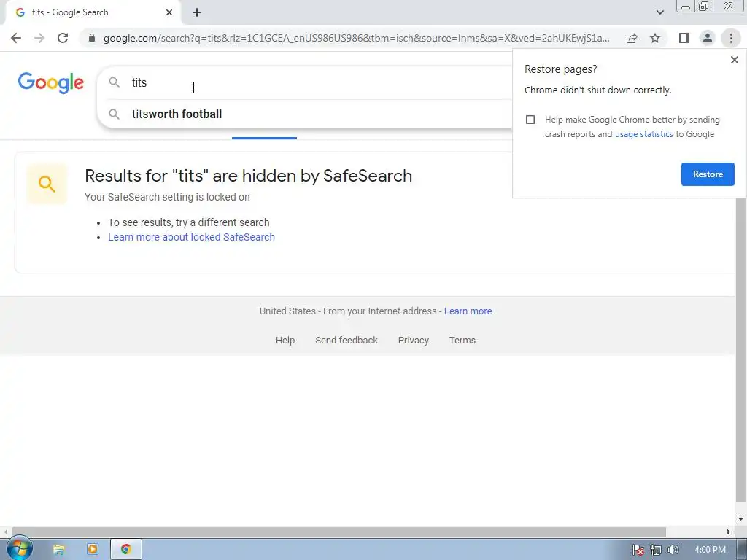Click the scroll down arrow
Viewport: 747px width, 560px height.
[x=741, y=519]
